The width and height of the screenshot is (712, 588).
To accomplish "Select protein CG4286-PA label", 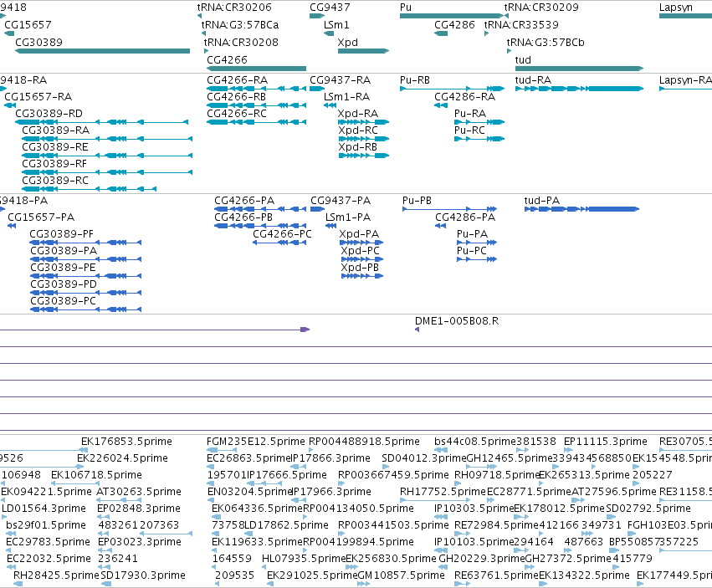I will click(465, 217).
